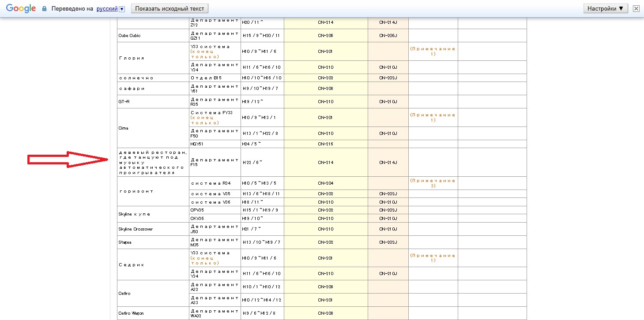Viewport: 644px width, 320px height.
Task: Click the Cube Cubic model cell
Action: click(x=153, y=36)
